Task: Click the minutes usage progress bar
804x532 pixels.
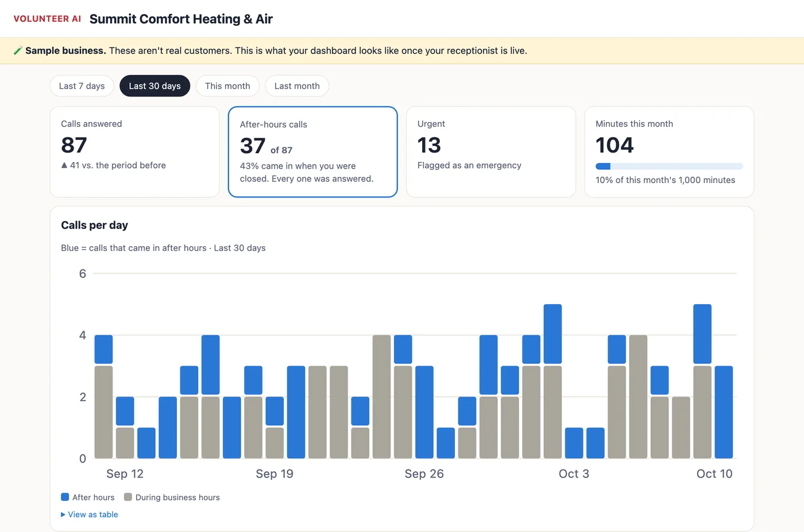Action: coord(669,166)
